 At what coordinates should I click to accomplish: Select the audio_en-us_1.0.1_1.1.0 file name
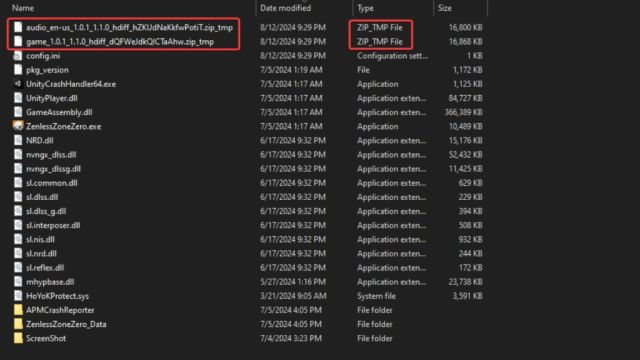coord(129,27)
